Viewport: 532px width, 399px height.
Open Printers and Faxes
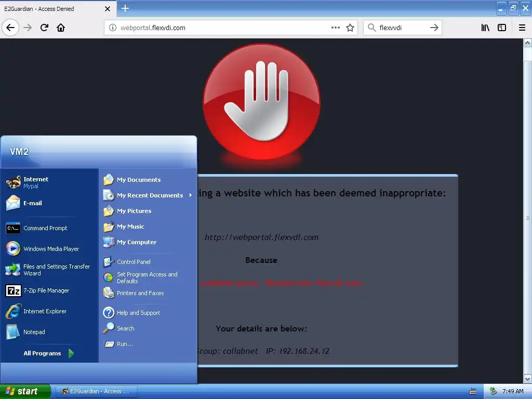(148, 293)
